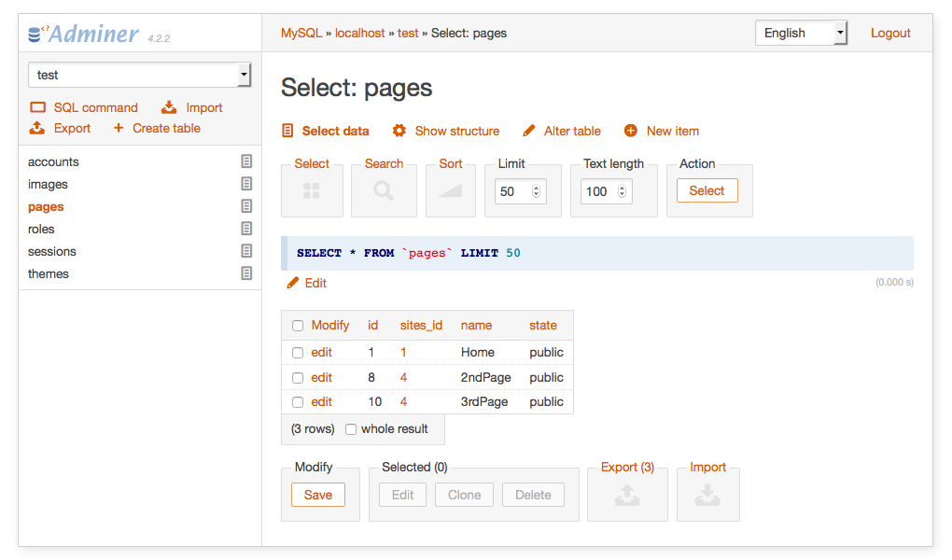Screen dimensions: 952x560
Task: Open Create table via plus icon
Action: click(119, 128)
